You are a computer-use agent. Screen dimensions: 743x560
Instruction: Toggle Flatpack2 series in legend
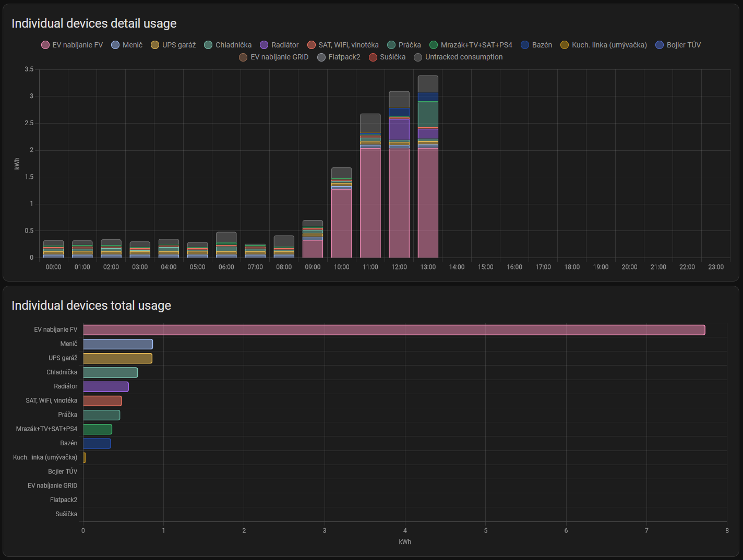click(x=339, y=57)
